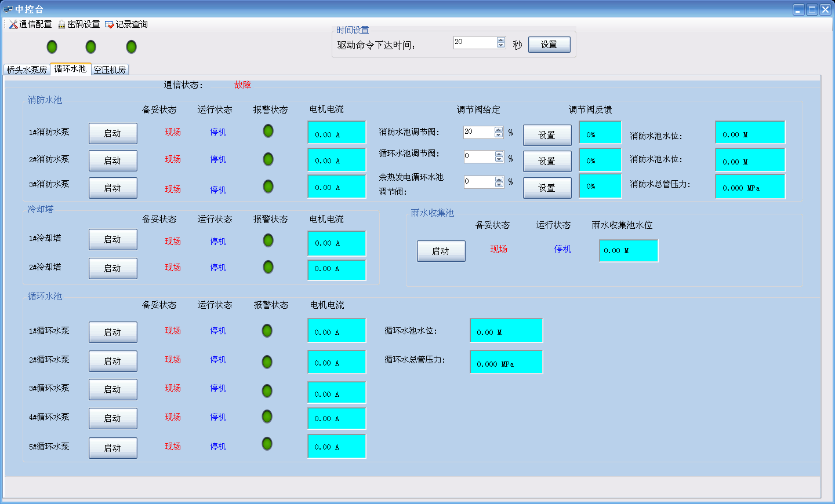Image resolution: width=835 pixels, height=504 pixels.
Task: Click the 2#冷却塔 alarm status lamp
Action: [268, 267]
